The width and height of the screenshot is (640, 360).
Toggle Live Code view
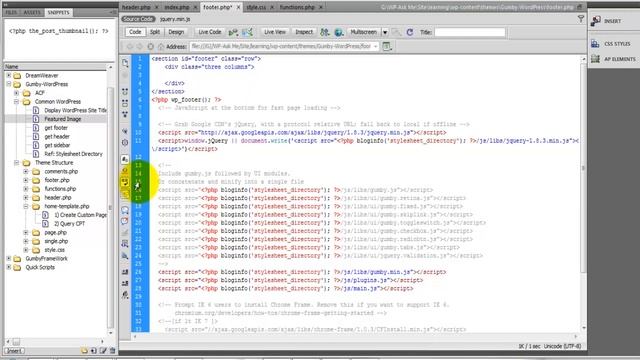[209, 32]
